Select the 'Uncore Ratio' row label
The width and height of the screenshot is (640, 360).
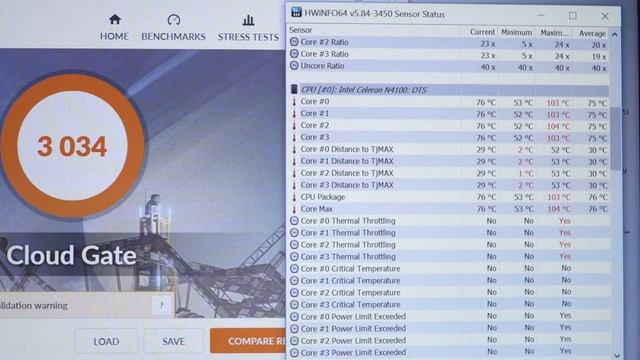[322, 65]
